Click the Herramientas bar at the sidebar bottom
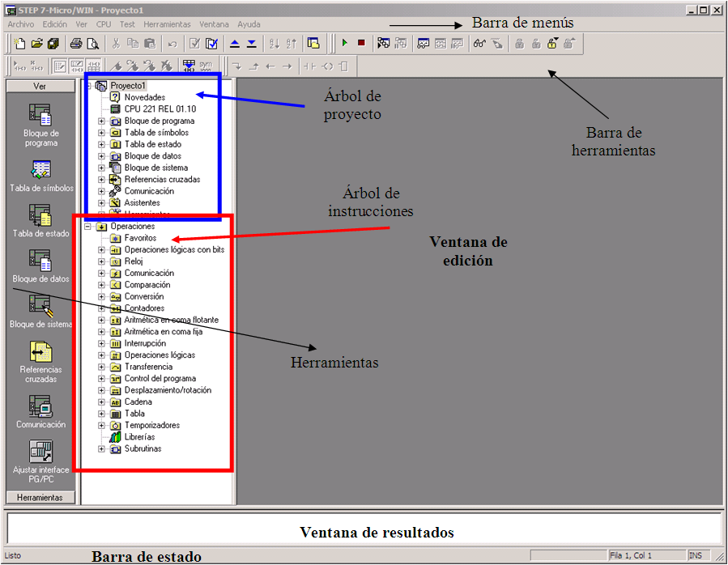Screen dimensions: 728x565 point(40,496)
